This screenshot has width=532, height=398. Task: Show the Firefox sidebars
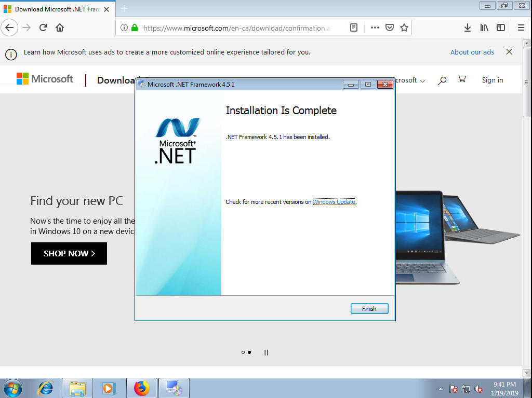(501, 28)
